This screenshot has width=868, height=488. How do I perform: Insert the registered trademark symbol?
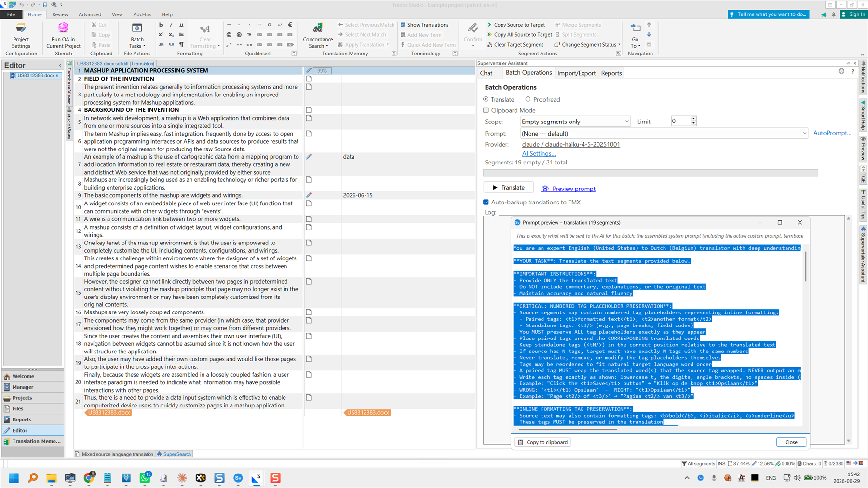pyautogui.click(x=239, y=35)
